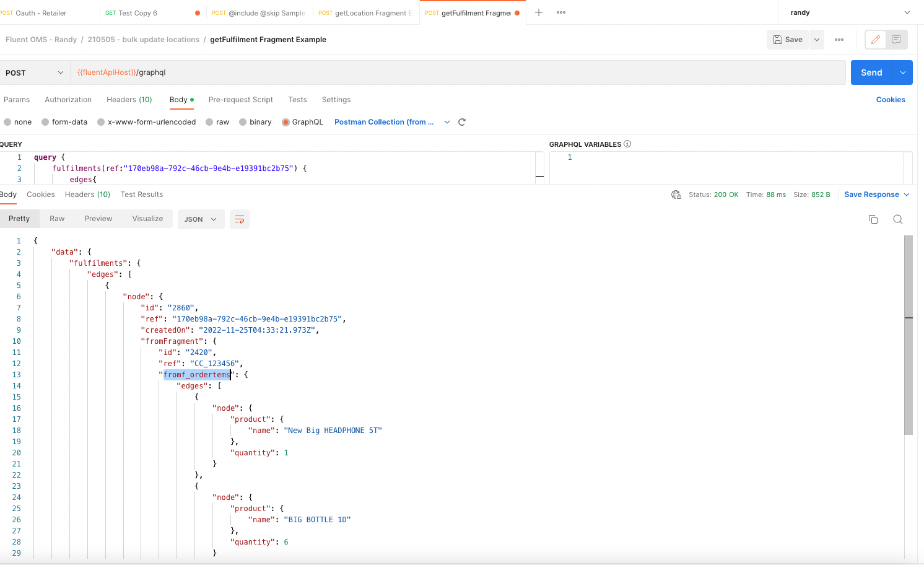Choose the binary body radio option
This screenshot has width=924, height=565.
pos(243,122)
